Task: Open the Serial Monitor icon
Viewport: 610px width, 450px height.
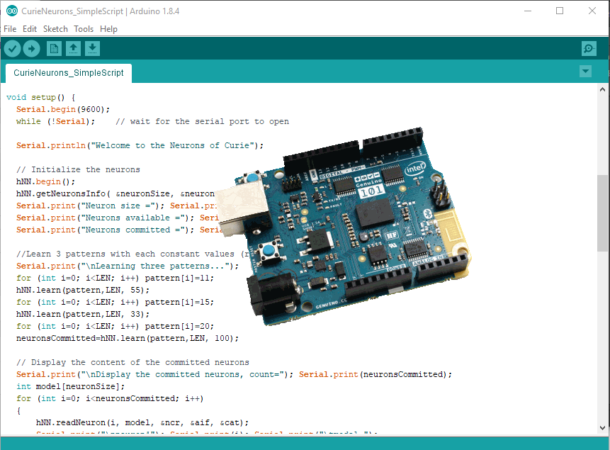Action: 589,49
